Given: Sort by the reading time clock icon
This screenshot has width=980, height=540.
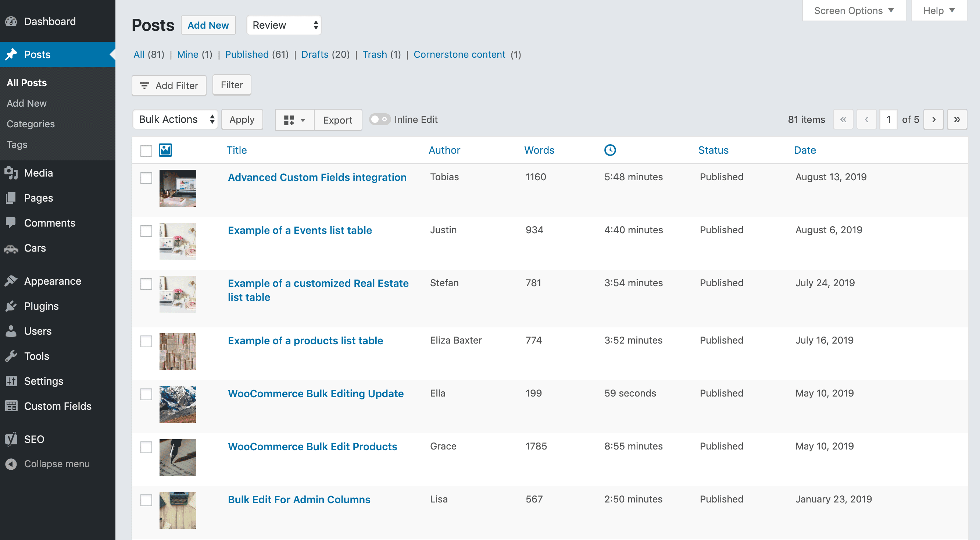Looking at the screenshot, I should pyautogui.click(x=610, y=150).
